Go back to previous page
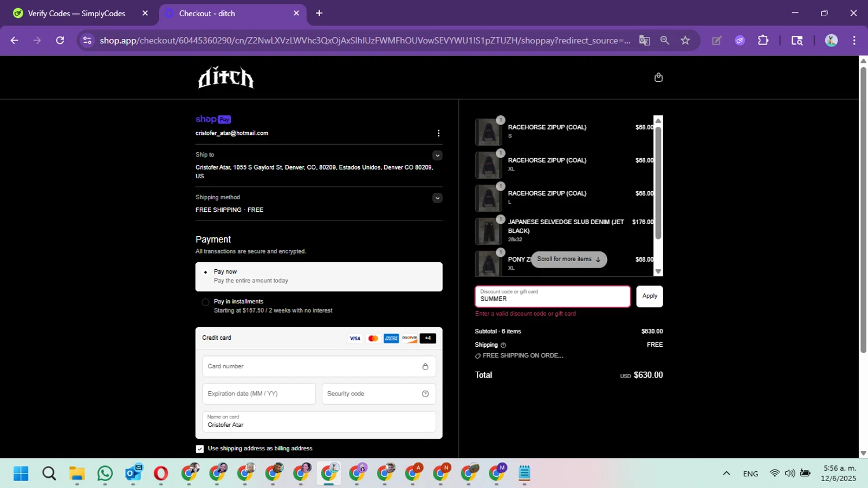868x488 pixels. pyautogui.click(x=14, y=41)
